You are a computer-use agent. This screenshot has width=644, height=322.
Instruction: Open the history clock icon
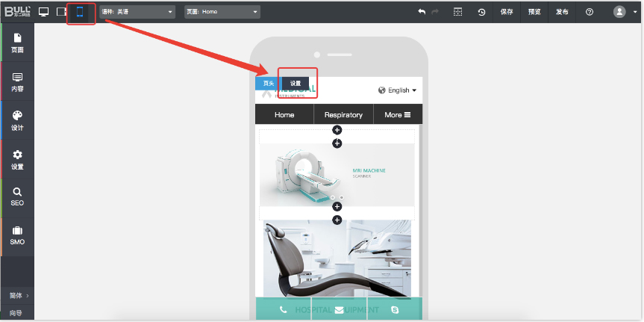[481, 12]
